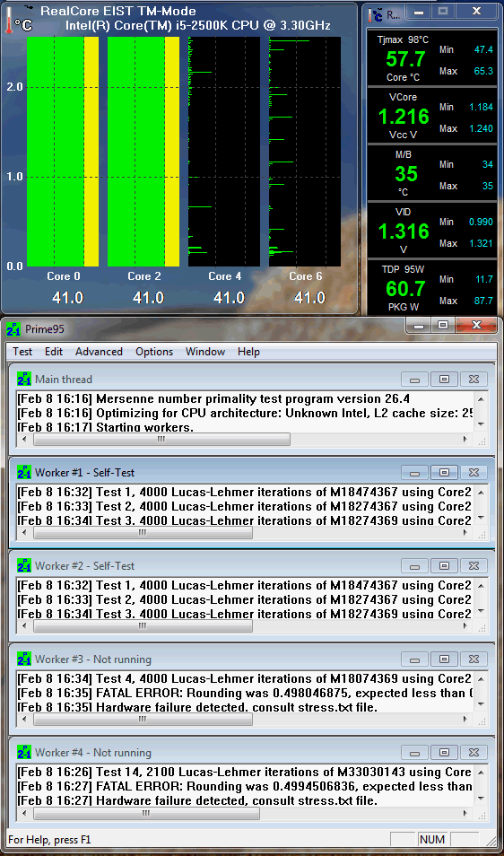Viewport: 504px width, 856px height.
Task: Click Worker #1 scroll left arrow
Action: click(x=23, y=533)
